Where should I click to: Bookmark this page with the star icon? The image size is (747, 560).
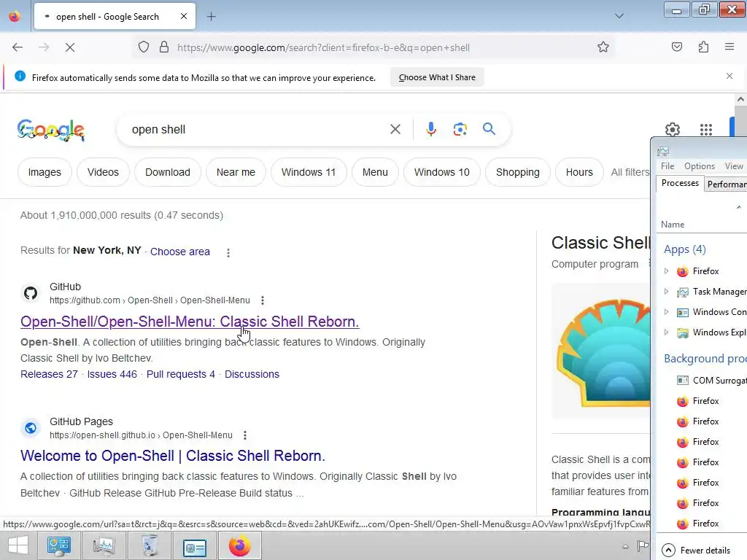[x=603, y=47]
